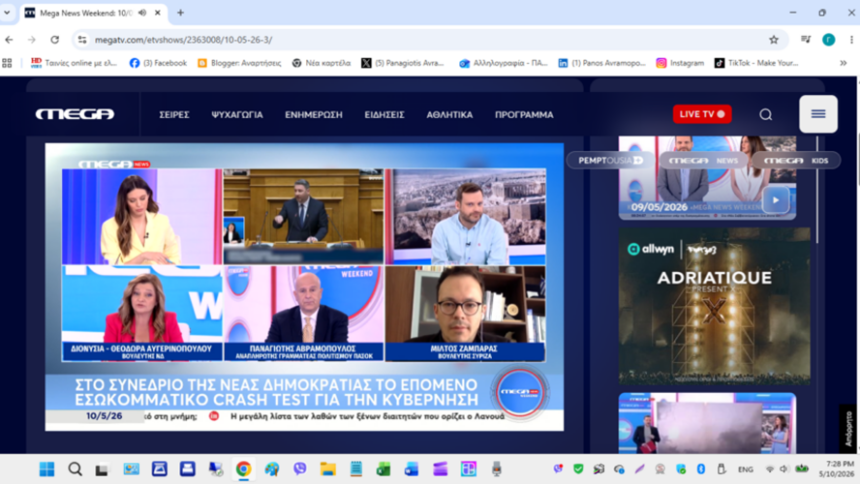Open Viber from the taskbar
The width and height of the screenshot is (860, 484).
(x=299, y=469)
